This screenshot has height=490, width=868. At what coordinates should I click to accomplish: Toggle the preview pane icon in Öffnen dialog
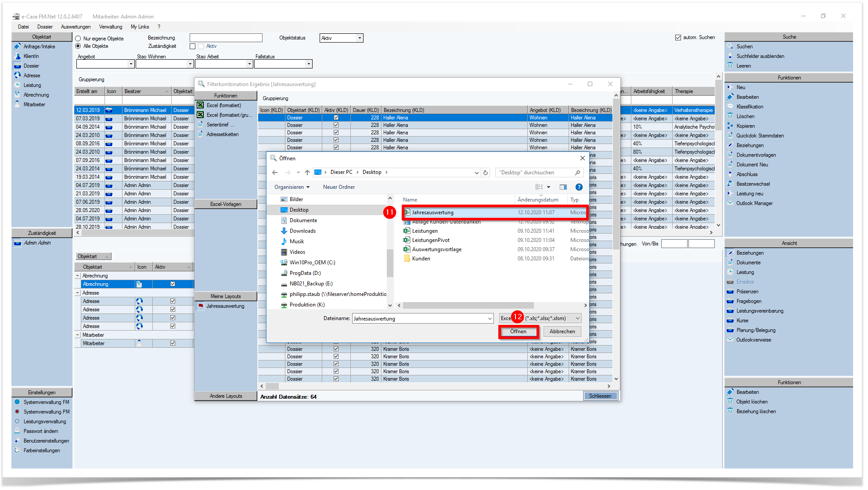[563, 187]
